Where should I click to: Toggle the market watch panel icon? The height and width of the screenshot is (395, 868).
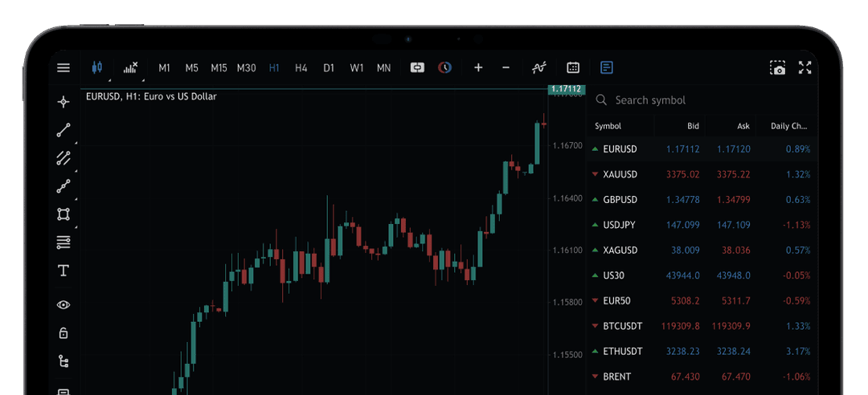coord(607,68)
